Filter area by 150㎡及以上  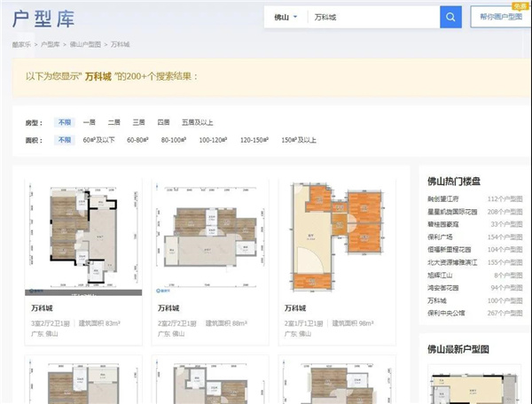click(299, 140)
